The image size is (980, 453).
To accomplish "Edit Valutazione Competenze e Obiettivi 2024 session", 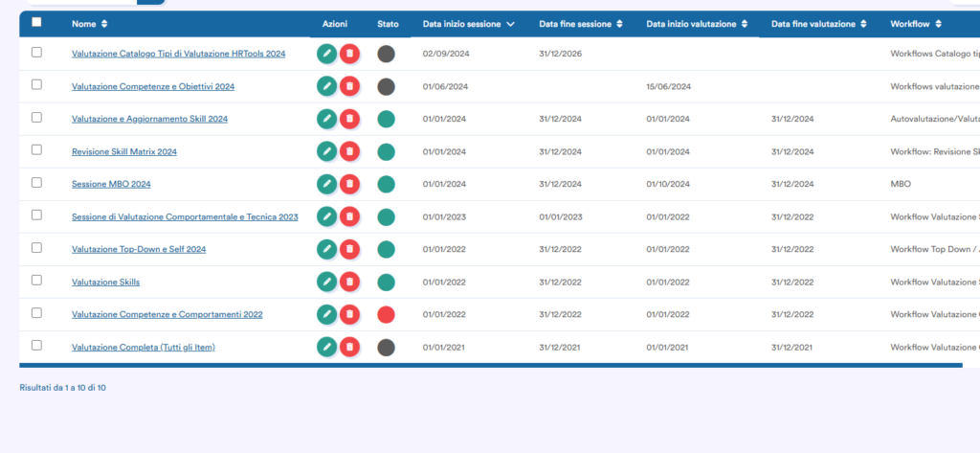I will pyautogui.click(x=327, y=86).
